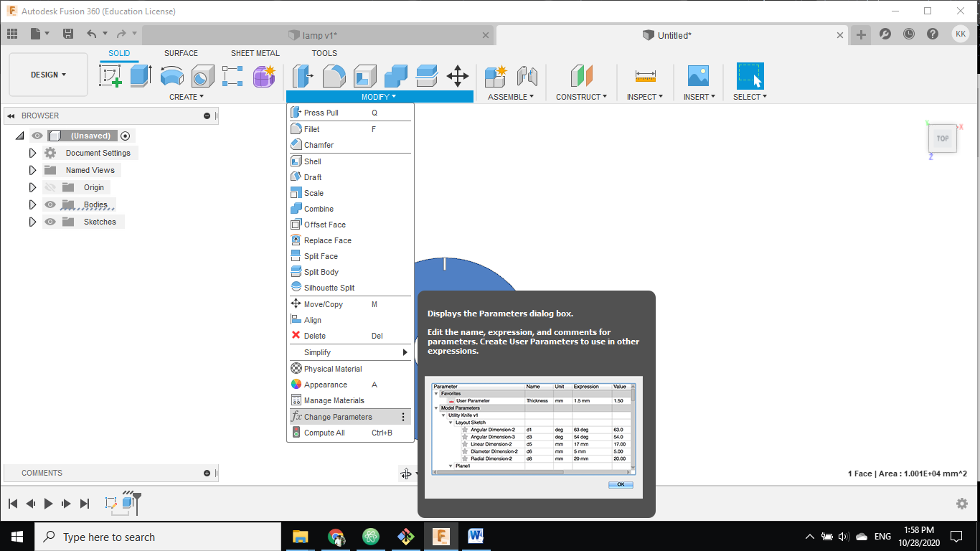Screen dimensions: 980x551
Task: Open Microsoft Word from the taskbar
Action: [476, 536]
